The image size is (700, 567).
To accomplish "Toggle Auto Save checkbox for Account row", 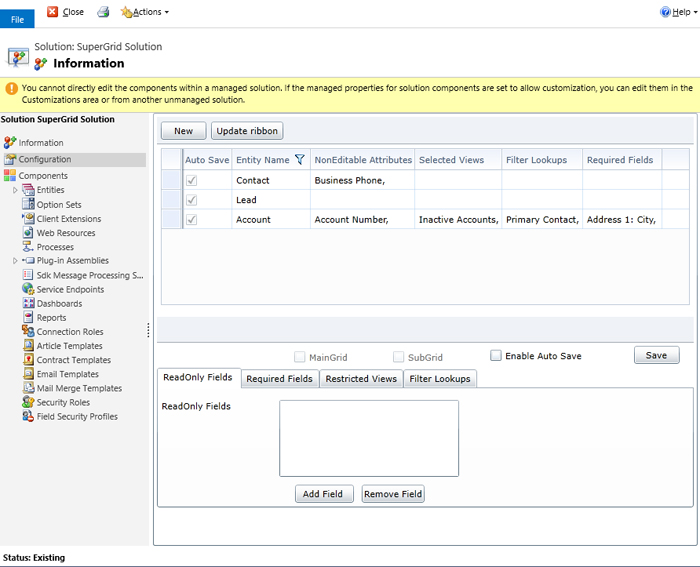I will [x=192, y=219].
